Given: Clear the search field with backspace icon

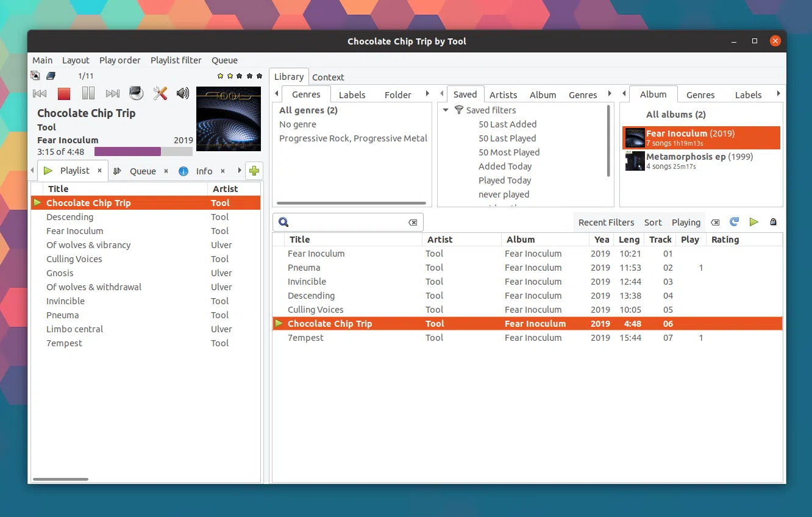Looking at the screenshot, I should tap(413, 223).
